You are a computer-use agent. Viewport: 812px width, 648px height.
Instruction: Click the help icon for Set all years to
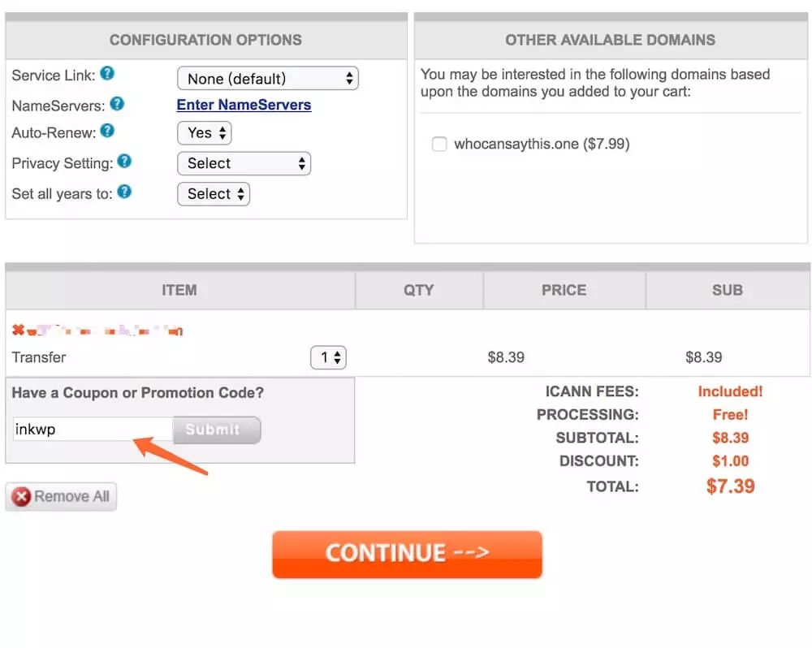click(124, 192)
